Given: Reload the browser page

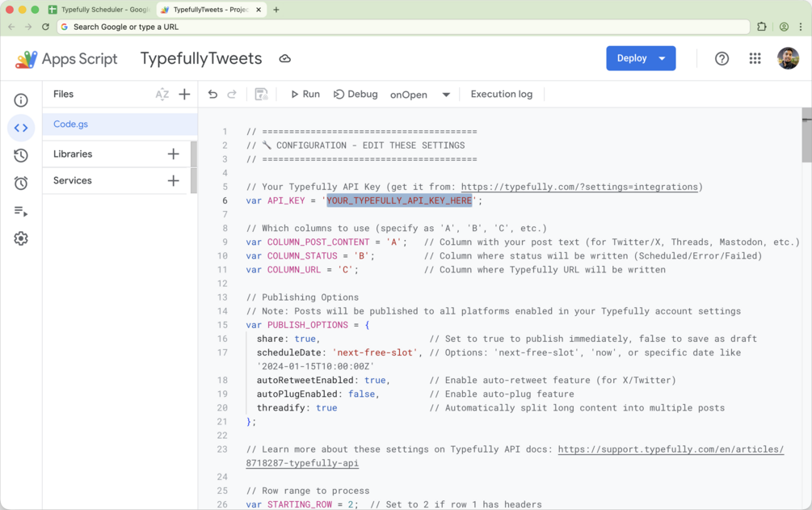Looking at the screenshot, I should tap(45, 27).
